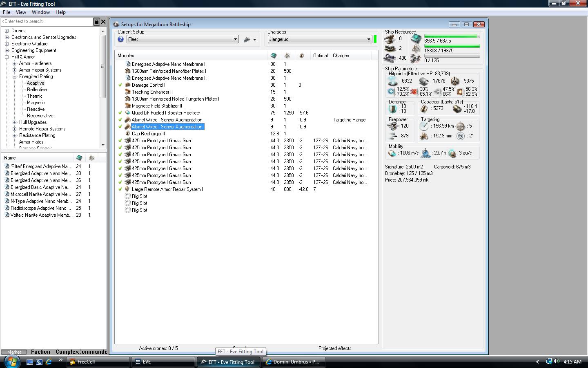This screenshot has width=588, height=368.
Task: Click the Cap Recharger II module icon
Action: (127, 134)
